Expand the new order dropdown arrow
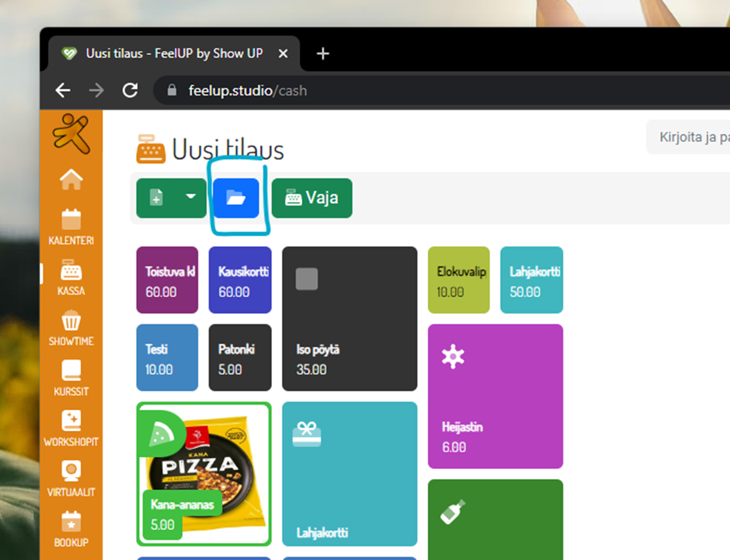The width and height of the screenshot is (730, 560). 191,197
